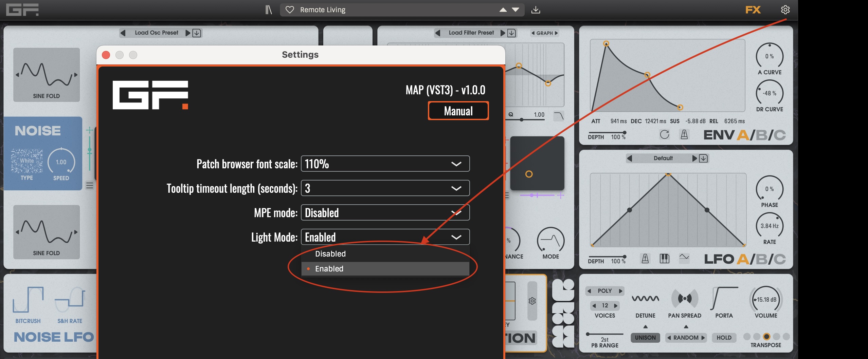This screenshot has width=868, height=359.
Task: Select the rightmost TRANSPOSE dot
Action: [786, 337]
